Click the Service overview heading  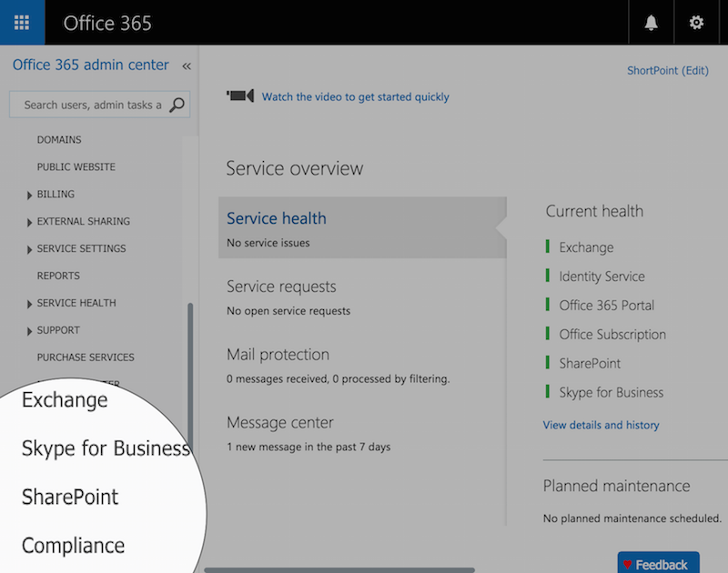(294, 168)
